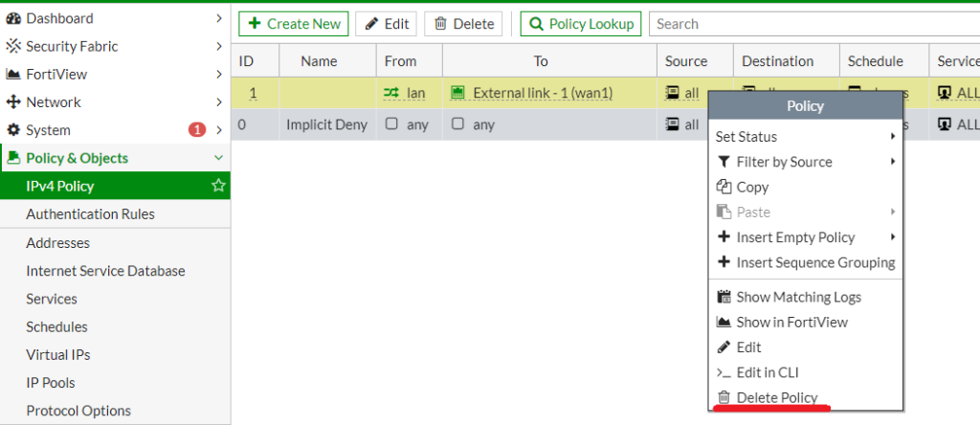This screenshot has width=980, height=425.
Task: Click the Network cross-arrows icon
Action: coord(13,101)
